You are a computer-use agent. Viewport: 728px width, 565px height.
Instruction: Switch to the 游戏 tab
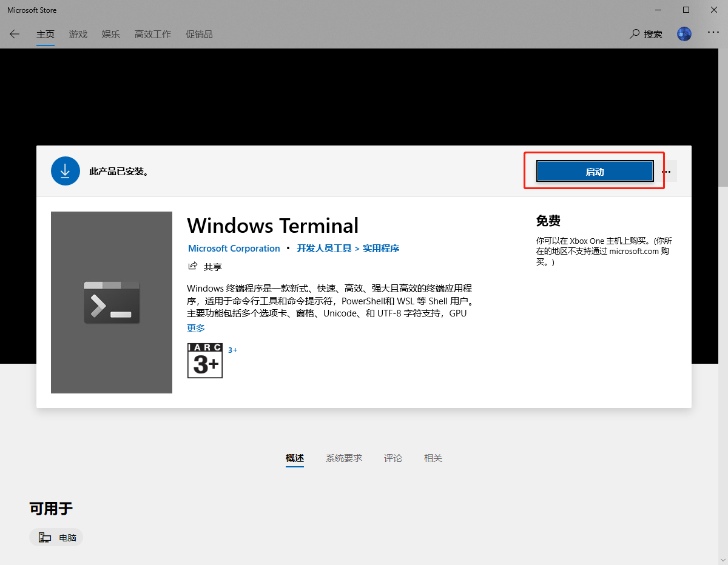point(78,34)
